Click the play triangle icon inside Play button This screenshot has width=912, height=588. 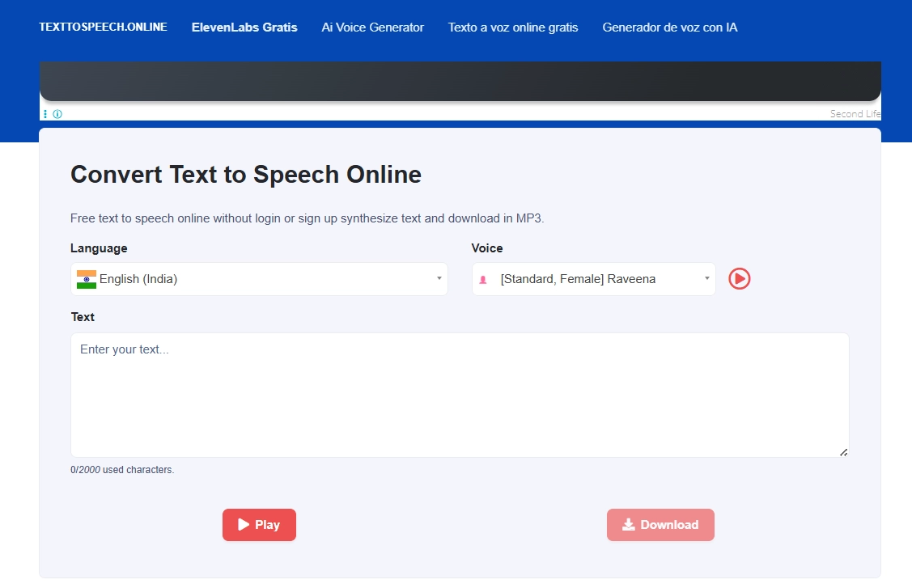click(242, 524)
